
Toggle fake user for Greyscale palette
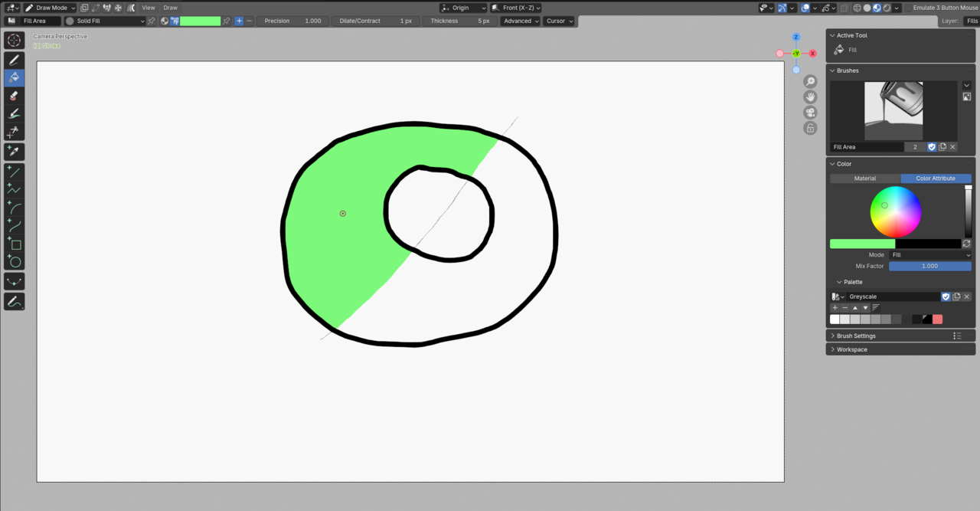click(x=946, y=296)
